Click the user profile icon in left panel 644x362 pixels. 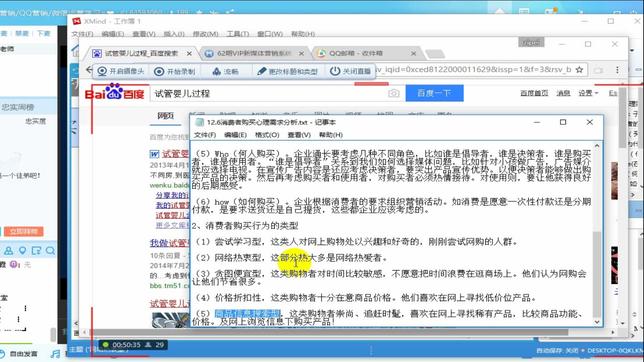(x=8, y=251)
